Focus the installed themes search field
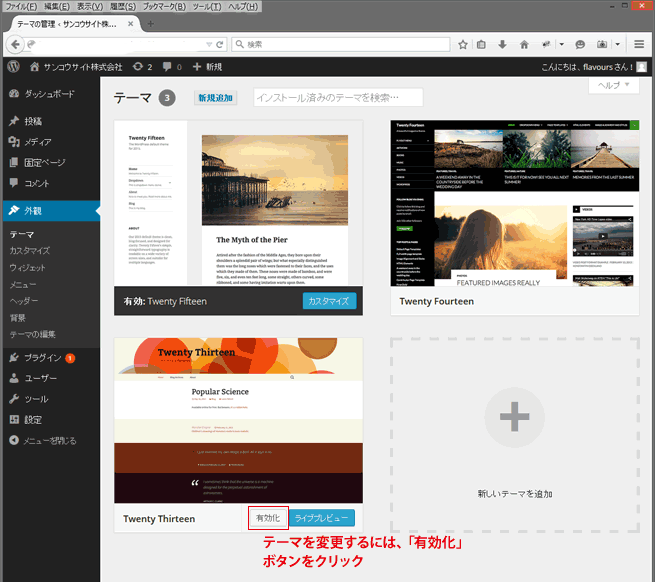Image resolution: width=655 pixels, height=582 pixels. pos(338,98)
